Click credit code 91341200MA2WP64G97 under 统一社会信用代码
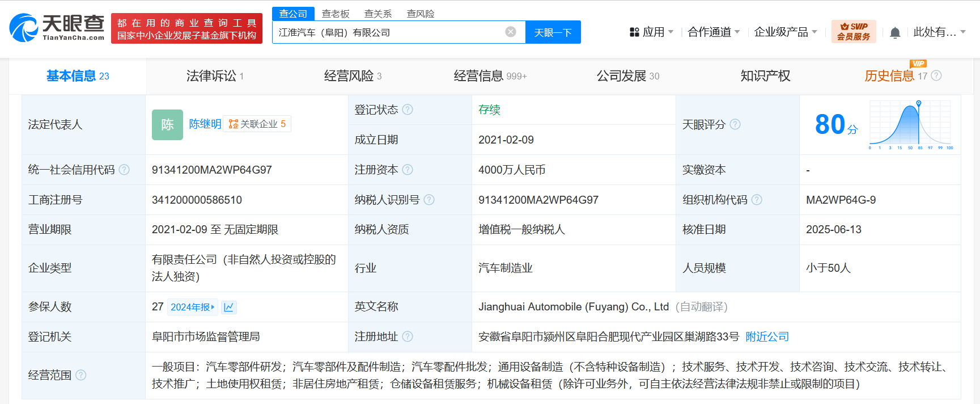This screenshot has width=980, height=404. pos(212,170)
